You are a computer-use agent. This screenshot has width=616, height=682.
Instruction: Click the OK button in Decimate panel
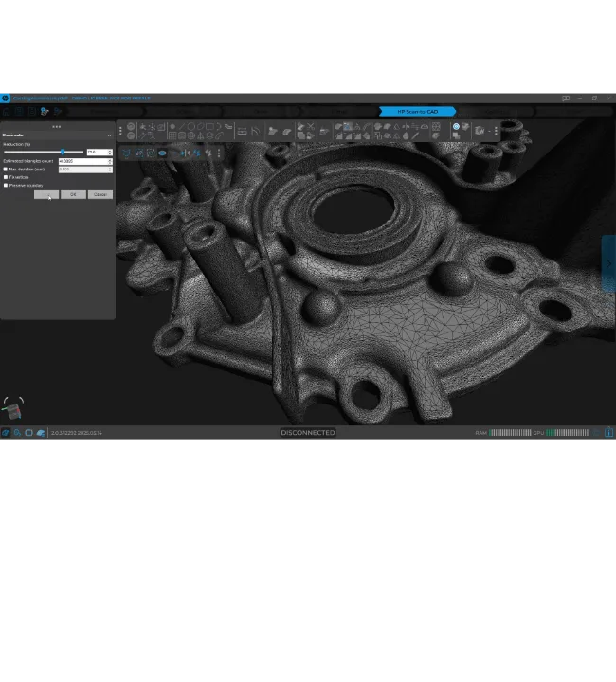pos(73,194)
